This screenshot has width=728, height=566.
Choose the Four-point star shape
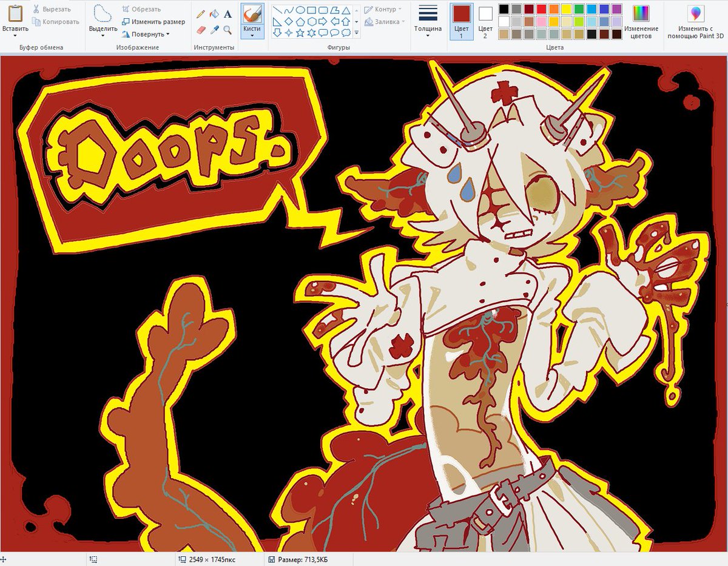[x=289, y=32]
